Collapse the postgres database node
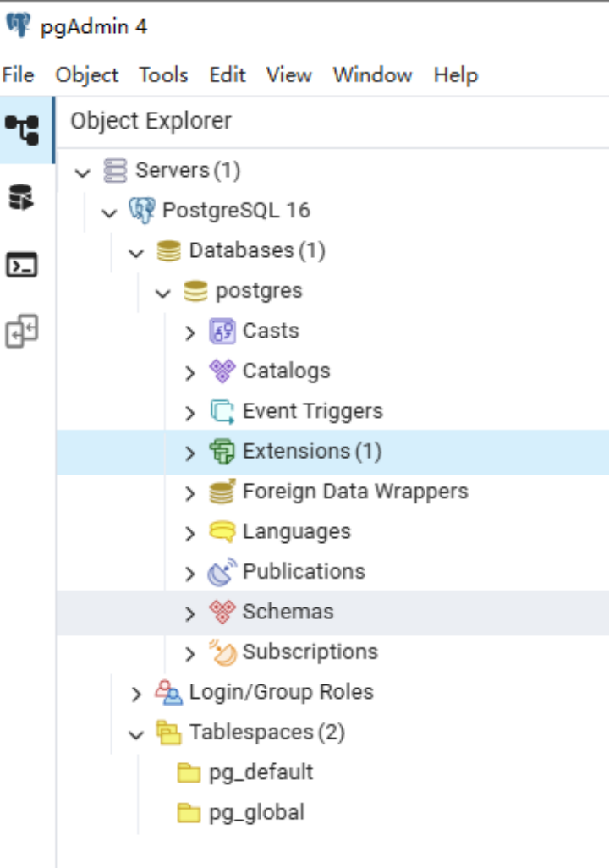 point(162,293)
